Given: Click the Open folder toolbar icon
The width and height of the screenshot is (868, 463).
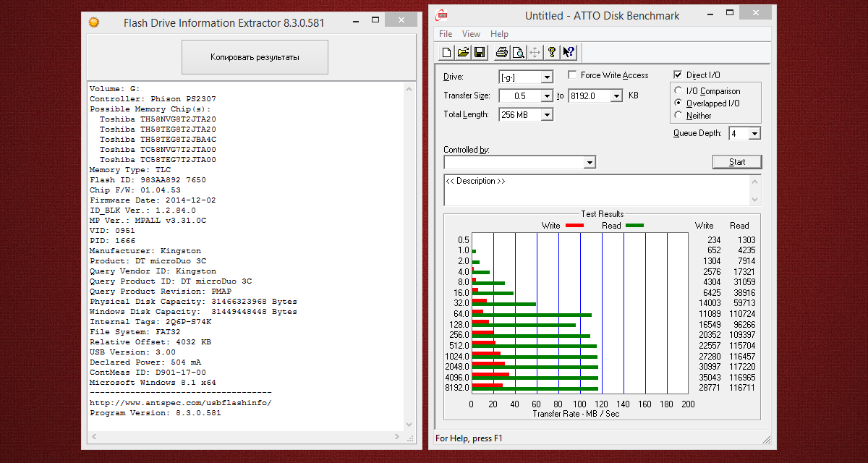Looking at the screenshot, I should pos(463,52).
